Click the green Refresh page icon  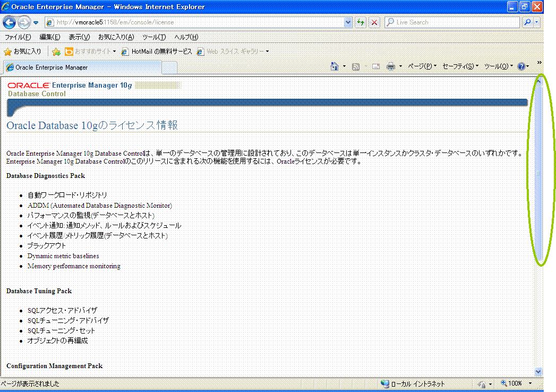[x=361, y=22]
